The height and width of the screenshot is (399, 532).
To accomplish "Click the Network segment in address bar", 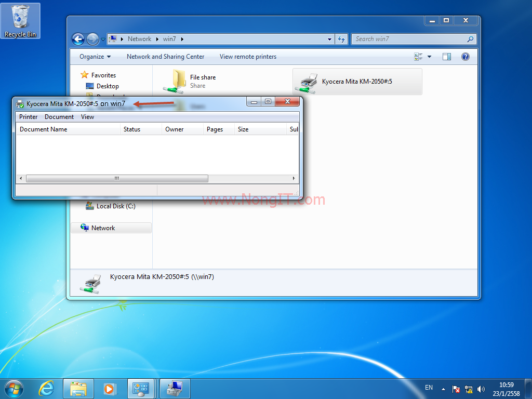I will [x=139, y=39].
